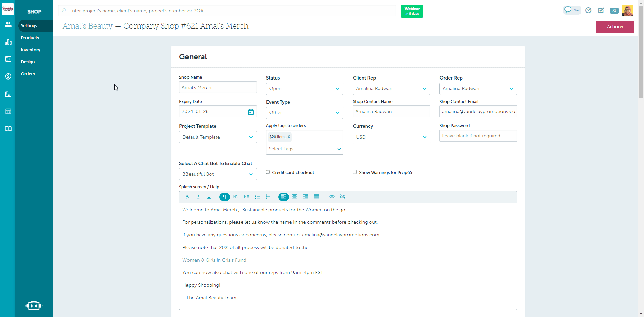This screenshot has width=644, height=317.
Task: Open the Currency USD dropdown
Action: tap(391, 137)
